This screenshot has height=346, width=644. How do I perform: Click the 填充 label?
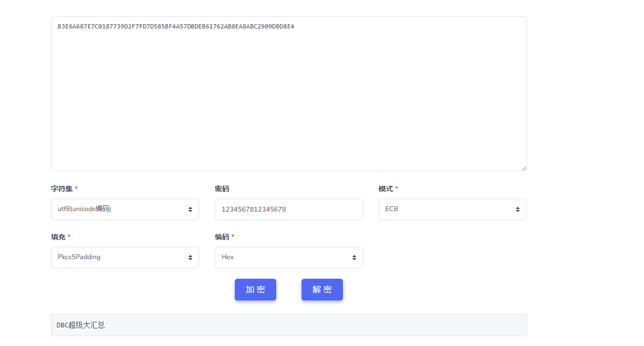(x=58, y=237)
